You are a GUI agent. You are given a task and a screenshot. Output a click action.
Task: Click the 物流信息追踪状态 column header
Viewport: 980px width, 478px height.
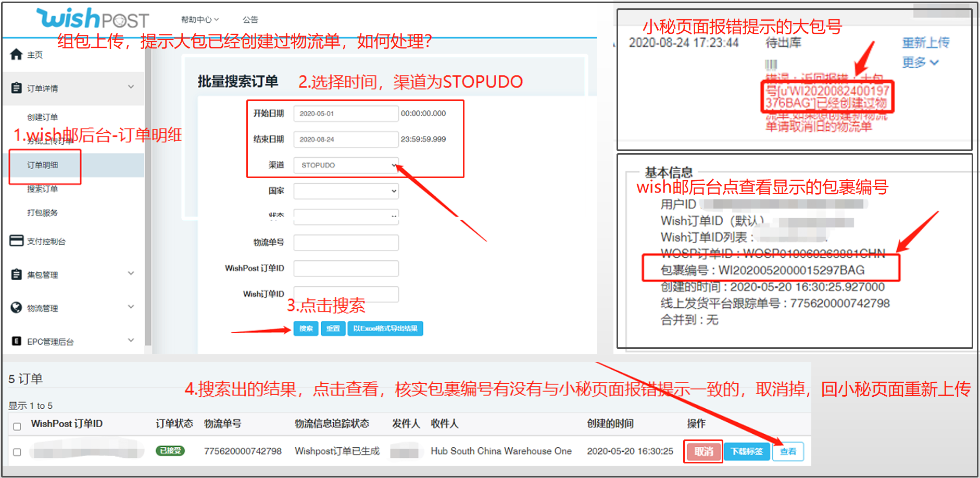332,424
